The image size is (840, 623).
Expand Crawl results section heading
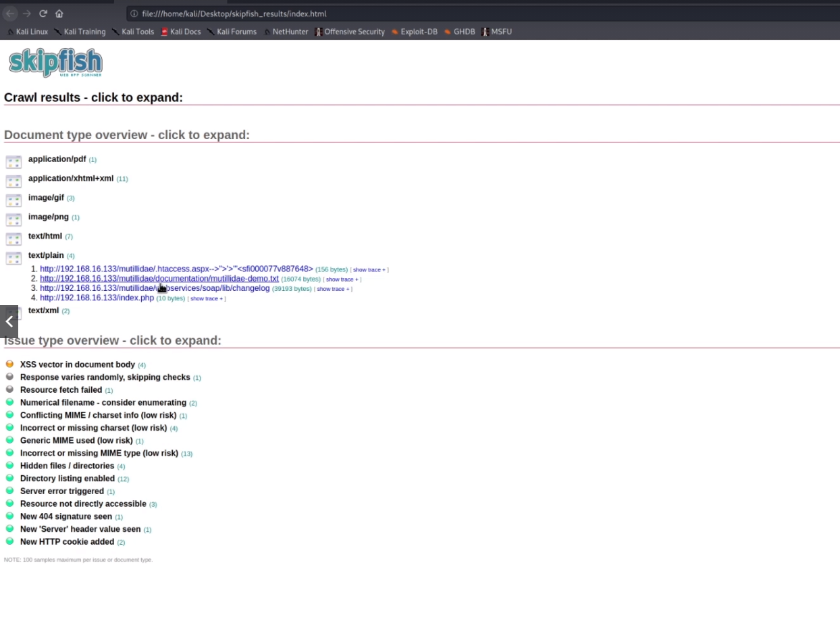93,98
